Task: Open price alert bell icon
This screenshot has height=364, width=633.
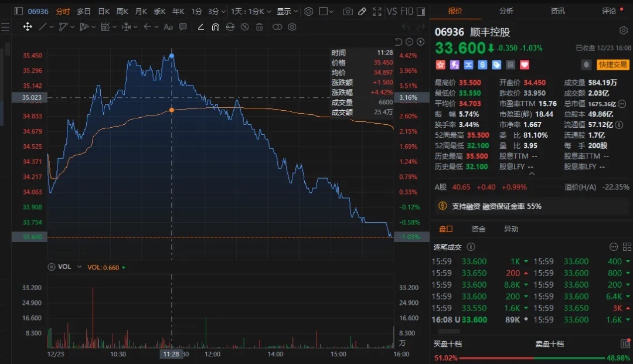Action: point(586,64)
